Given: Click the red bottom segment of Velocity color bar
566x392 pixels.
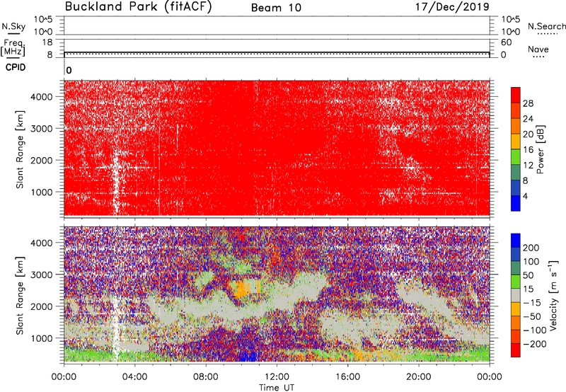Looking at the screenshot, I should tap(516, 350).
